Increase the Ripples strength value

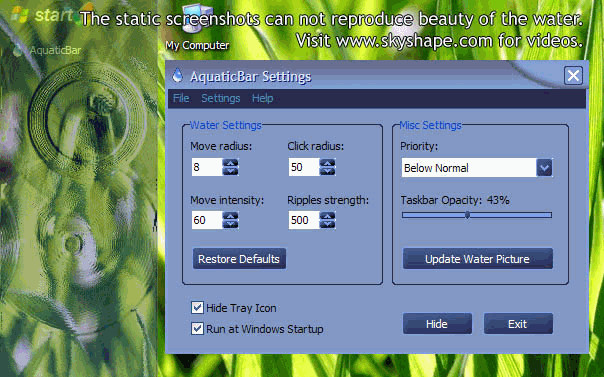[x=327, y=216]
